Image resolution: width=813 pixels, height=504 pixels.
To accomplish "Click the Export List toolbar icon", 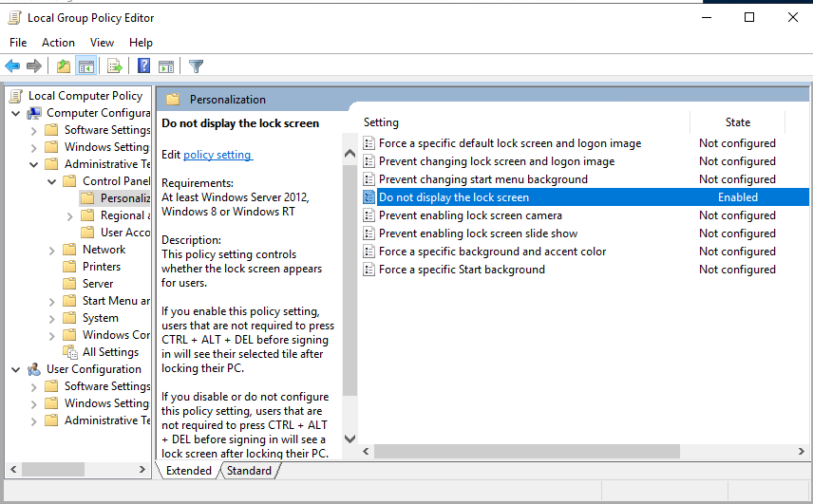I will pyautogui.click(x=114, y=65).
